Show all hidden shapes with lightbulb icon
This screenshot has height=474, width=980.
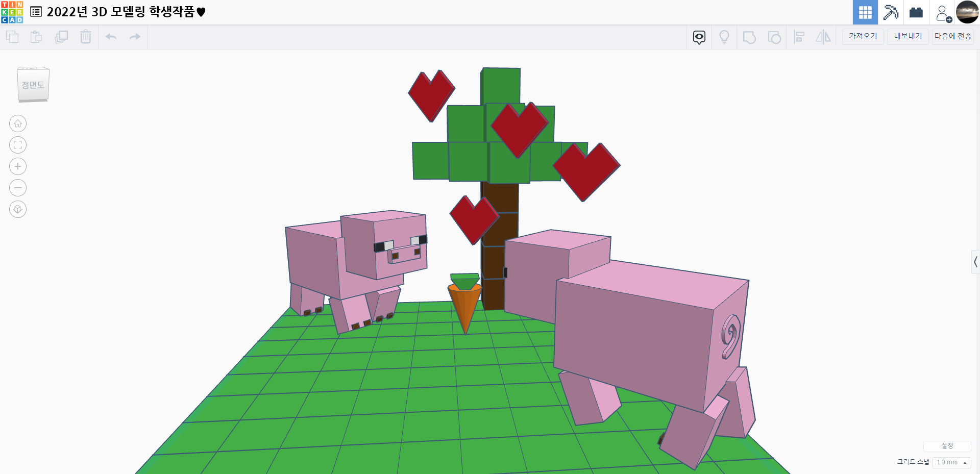pyautogui.click(x=724, y=37)
